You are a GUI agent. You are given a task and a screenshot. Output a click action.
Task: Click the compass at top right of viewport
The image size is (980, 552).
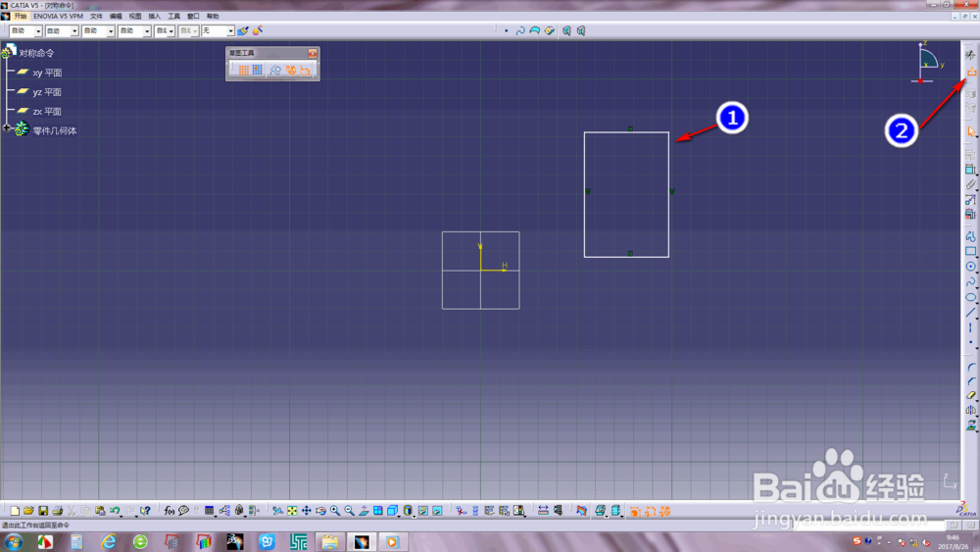tap(927, 63)
